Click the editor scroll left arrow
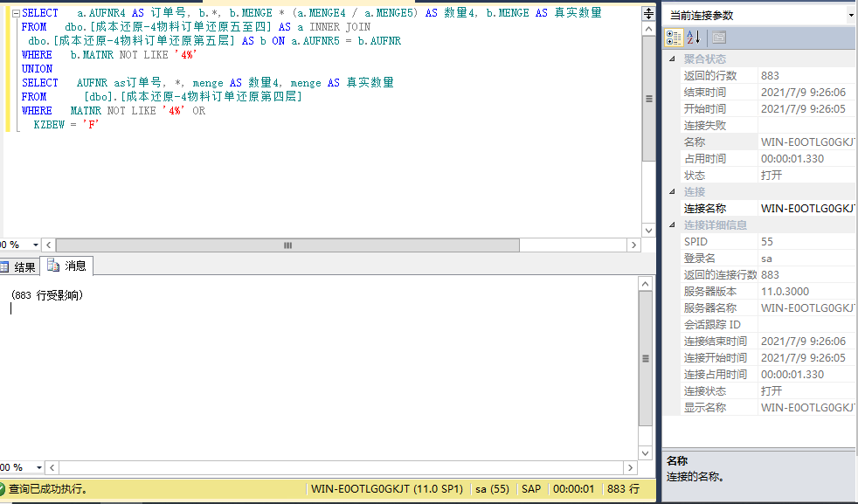 [48, 245]
